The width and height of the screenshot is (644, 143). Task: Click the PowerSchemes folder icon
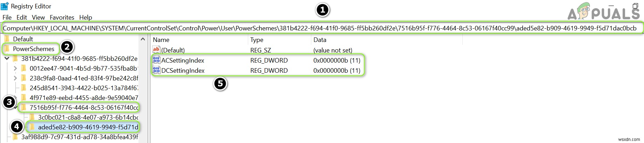pos(7,49)
